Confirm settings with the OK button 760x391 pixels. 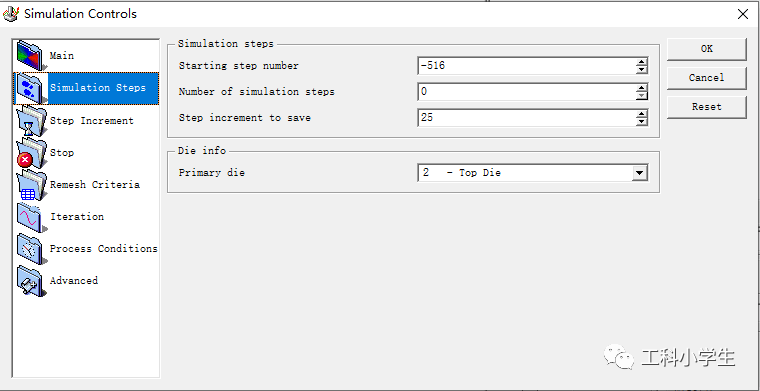(x=706, y=48)
